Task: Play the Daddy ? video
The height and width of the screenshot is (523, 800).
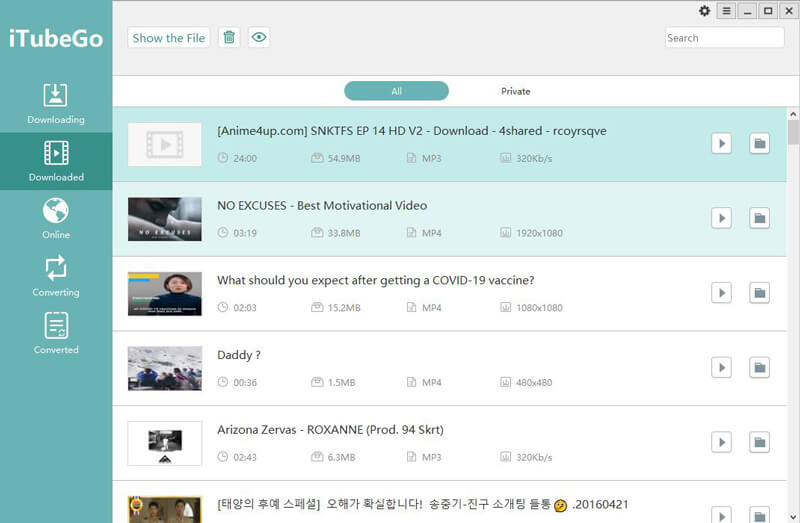Action: pos(721,367)
